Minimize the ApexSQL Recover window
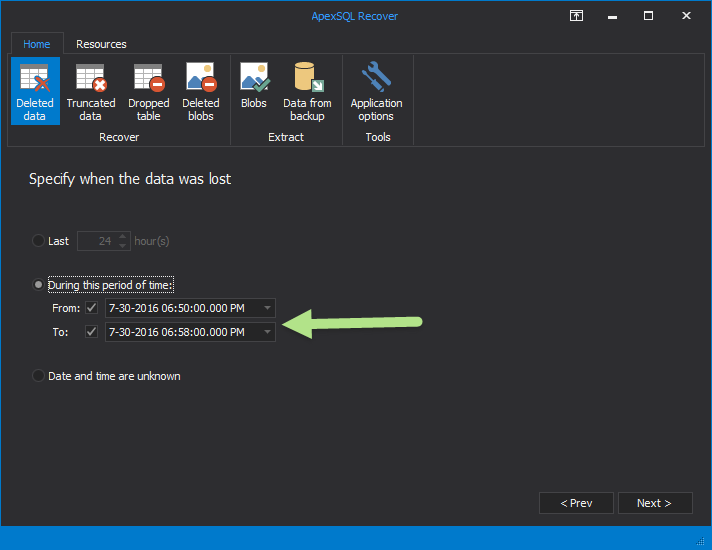712x550 pixels. click(613, 16)
